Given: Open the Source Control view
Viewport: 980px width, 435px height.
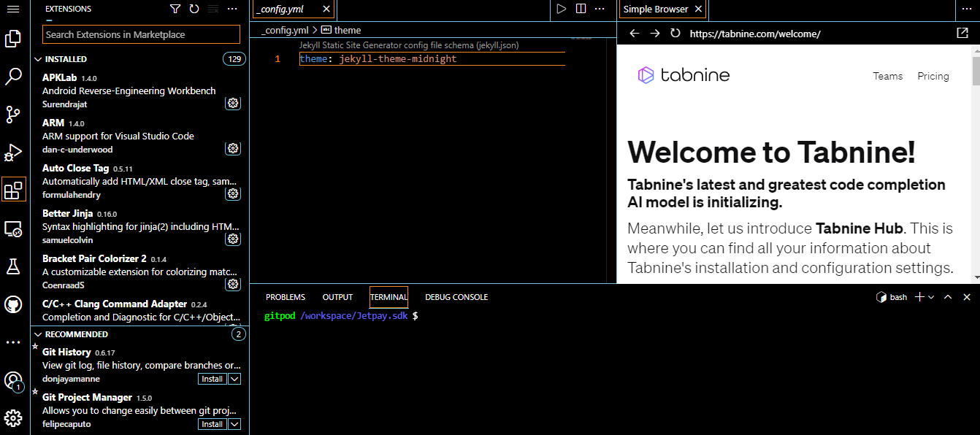Looking at the screenshot, I should point(13,115).
